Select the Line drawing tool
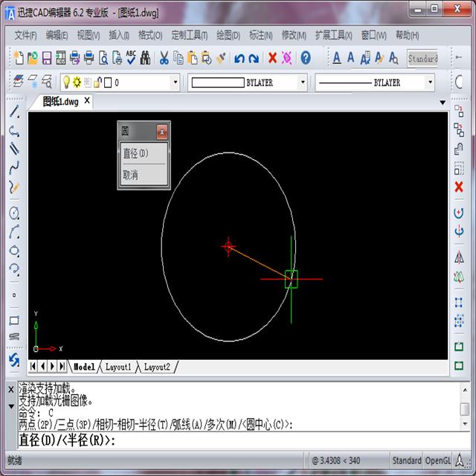 (13, 112)
